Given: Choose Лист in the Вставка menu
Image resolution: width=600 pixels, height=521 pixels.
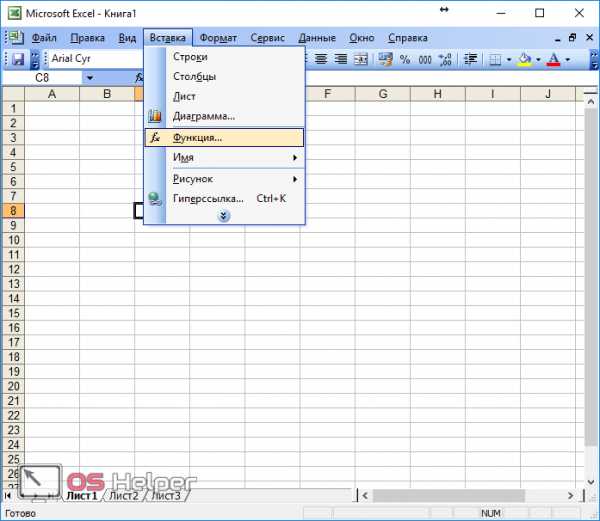Looking at the screenshot, I should [224, 96].
